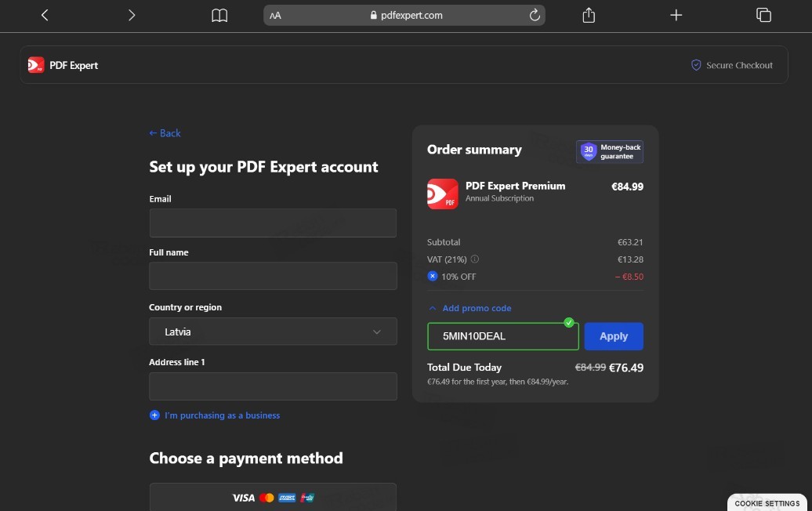The width and height of the screenshot is (812, 511).
Task: Open the VAT info tooltip icon
Action: [474, 259]
